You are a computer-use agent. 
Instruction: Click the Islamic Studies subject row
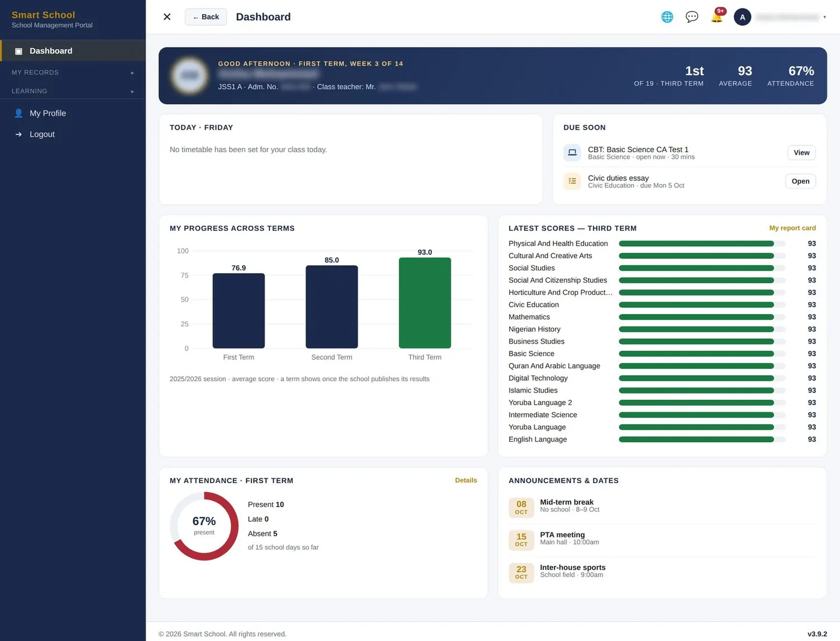(x=662, y=390)
